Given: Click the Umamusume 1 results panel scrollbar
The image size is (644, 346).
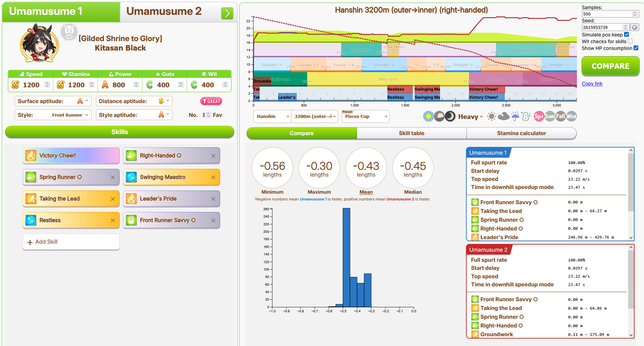Looking at the screenshot, I should [631, 182].
